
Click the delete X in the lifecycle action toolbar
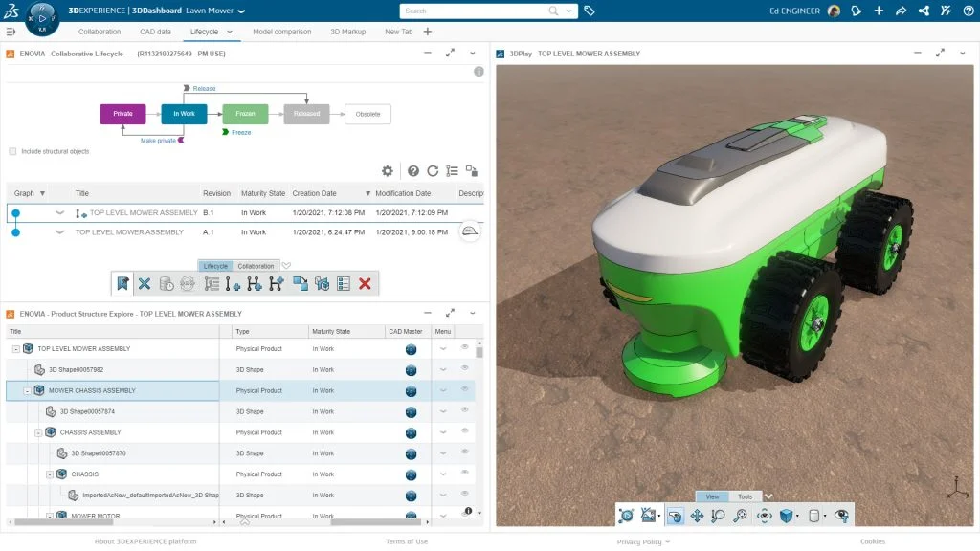pos(365,283)
